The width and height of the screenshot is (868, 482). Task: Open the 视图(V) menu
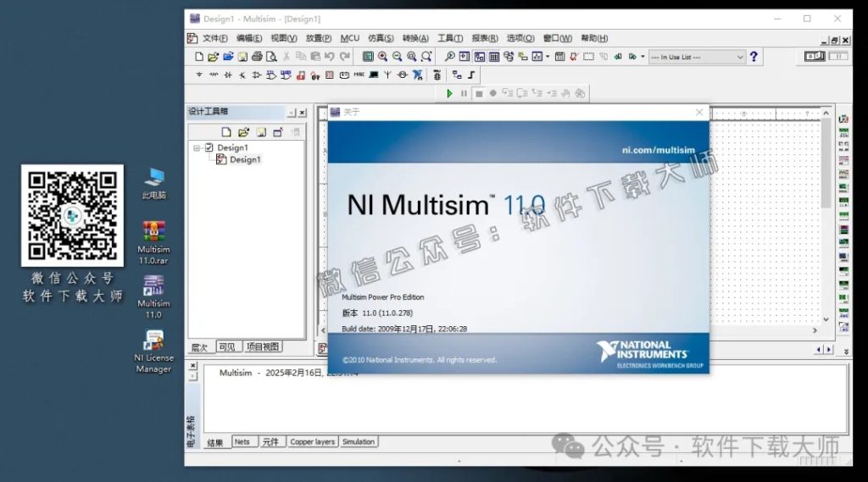[283, 38]
